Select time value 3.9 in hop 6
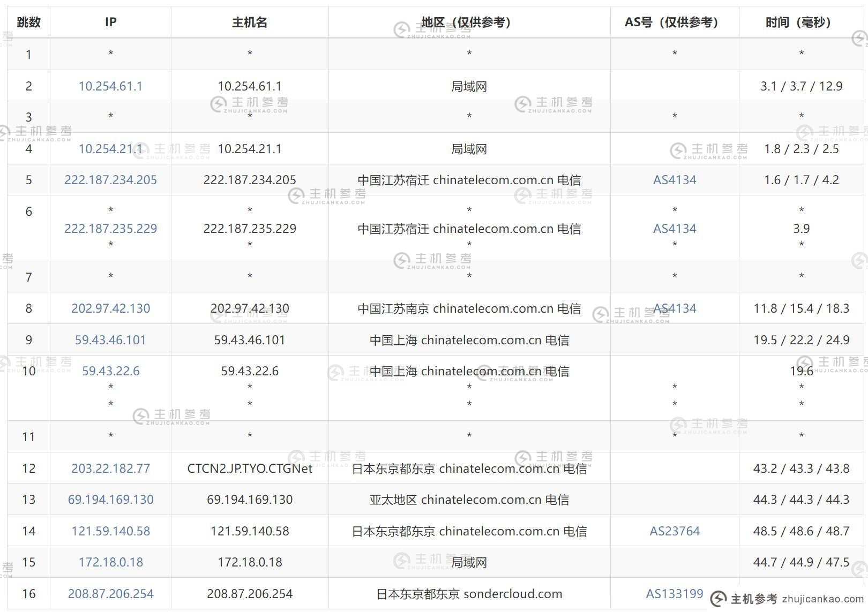Image resolution: width=868 pixels, height=612 pixels. click(x=802, y=229)
